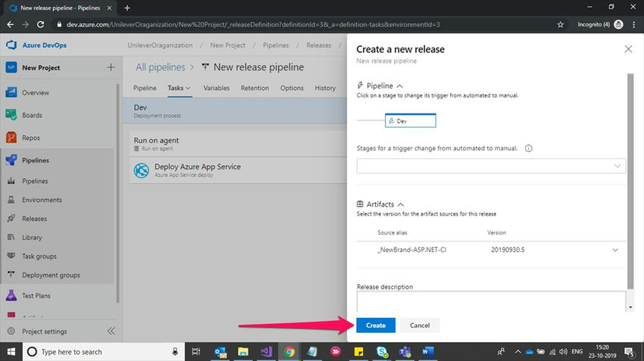Click in the Release description field
The height and width of the screenshot is (361, 644).
(x=491, y=301)
